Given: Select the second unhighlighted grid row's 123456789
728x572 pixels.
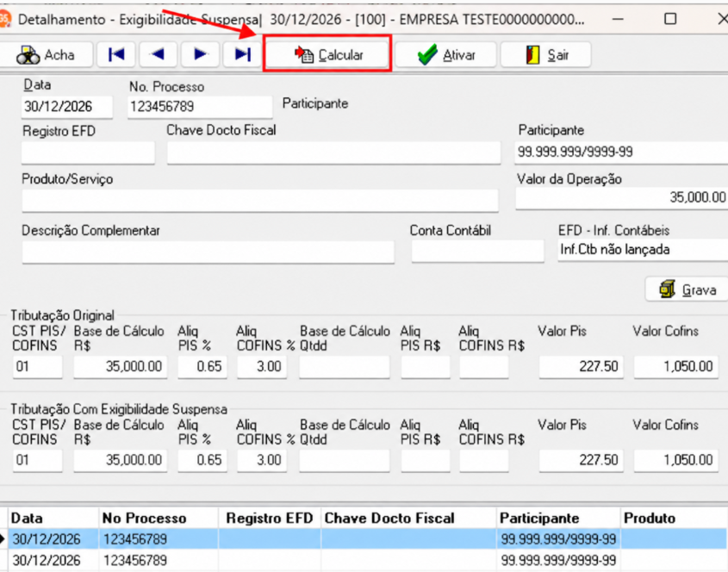Looking at the screenshot, I should 135,561.
